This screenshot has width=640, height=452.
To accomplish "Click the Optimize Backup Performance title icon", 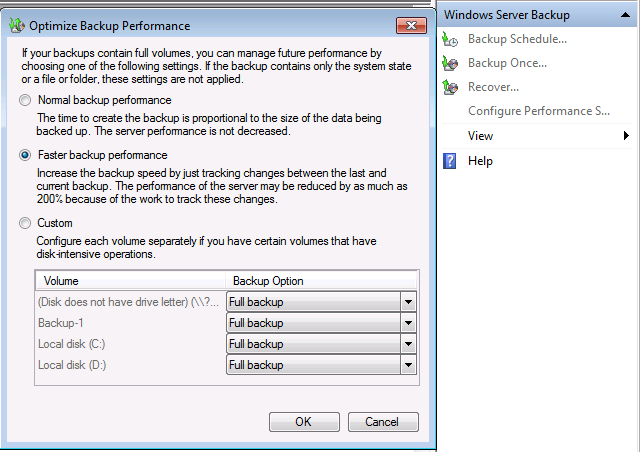I will [16, 25].
